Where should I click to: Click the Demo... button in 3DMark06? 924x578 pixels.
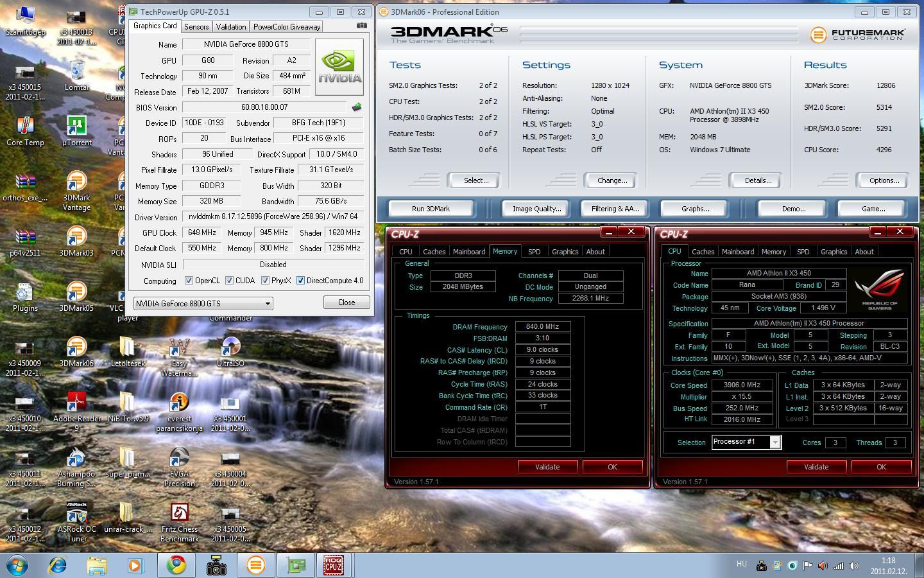point(793,209)
